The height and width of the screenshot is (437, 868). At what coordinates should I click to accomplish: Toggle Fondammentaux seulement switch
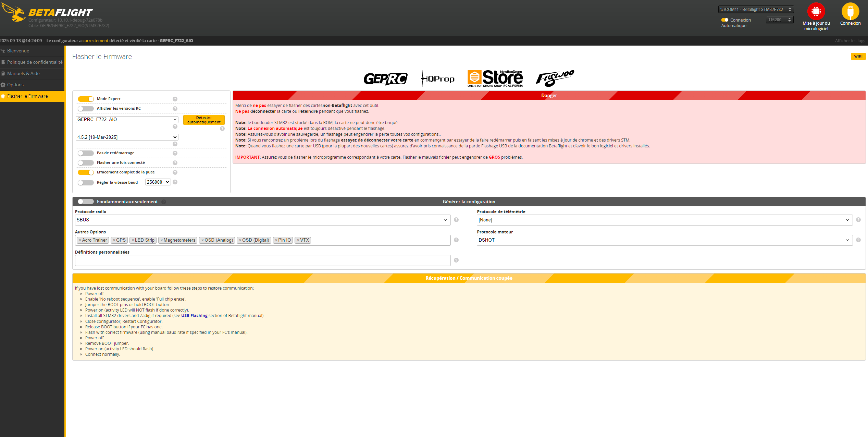[86, 202]
